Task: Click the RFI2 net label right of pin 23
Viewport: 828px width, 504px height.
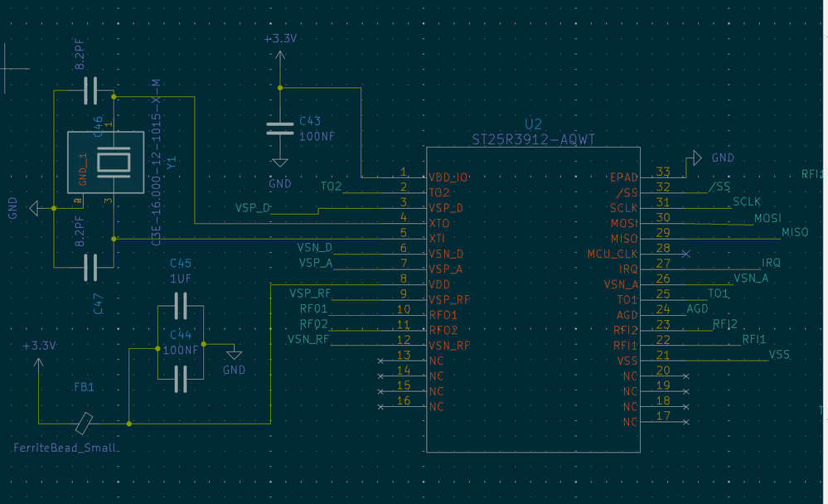Action: tap(725, 324)
